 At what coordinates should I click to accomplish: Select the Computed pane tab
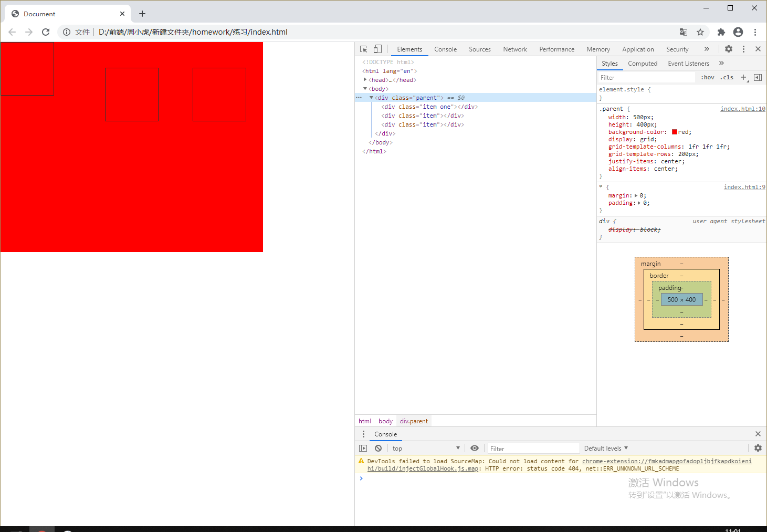pos(643,63)
